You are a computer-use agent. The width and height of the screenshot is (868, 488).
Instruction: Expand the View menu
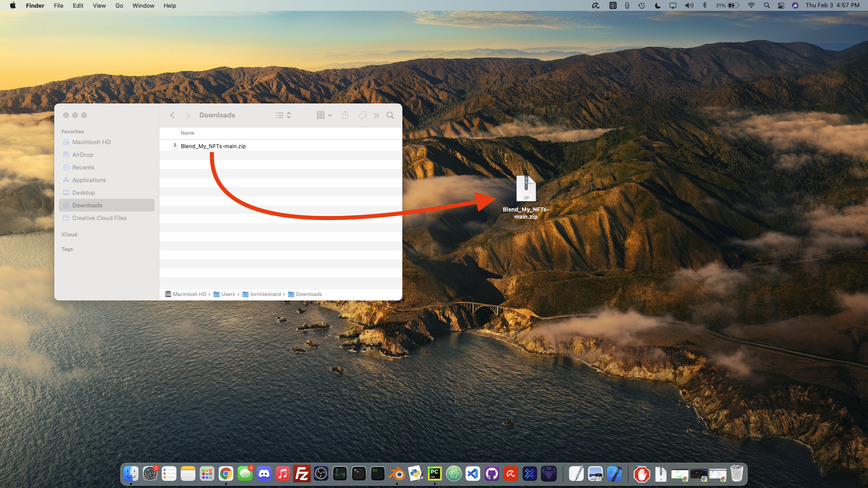tap(99, 5)
